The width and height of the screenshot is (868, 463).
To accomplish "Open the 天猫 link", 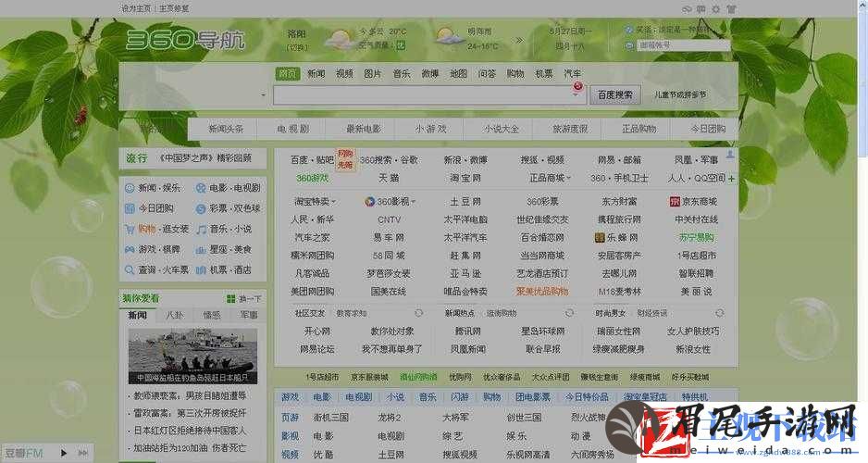I will tap(389, 179).
